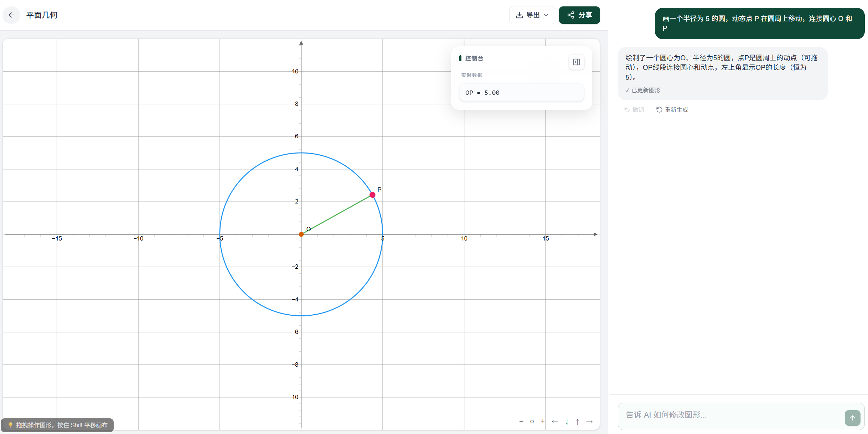Click the 分享 share button
This screenshot has width=868, height=434.
[x=579, y=15]
